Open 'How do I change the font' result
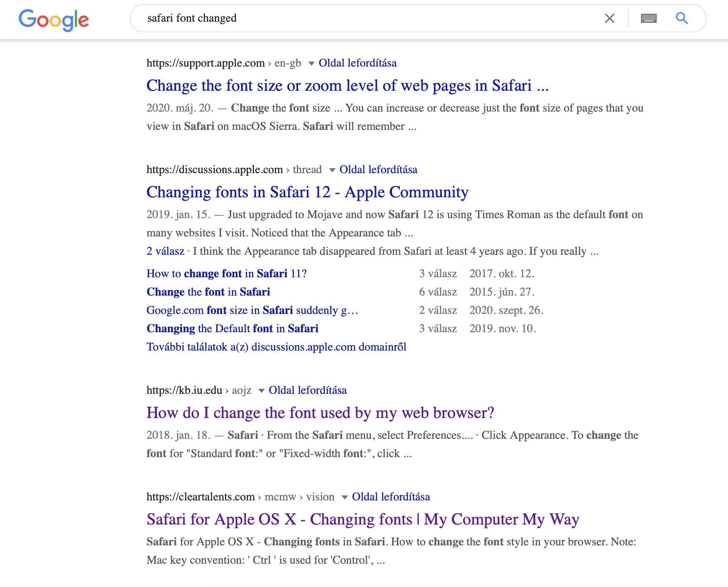Screen dimensions: 728x587 320,413
